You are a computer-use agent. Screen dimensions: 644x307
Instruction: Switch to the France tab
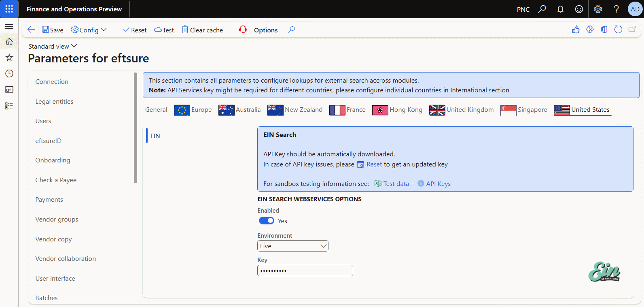347,110
